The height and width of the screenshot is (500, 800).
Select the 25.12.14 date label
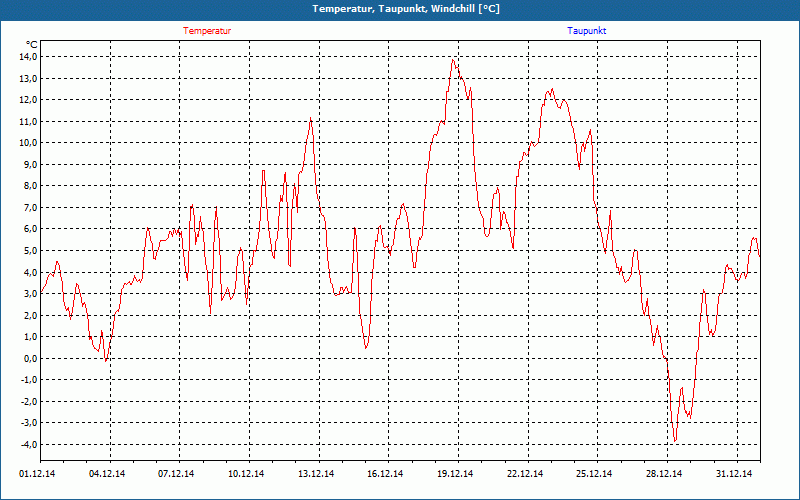pos(594,473)
